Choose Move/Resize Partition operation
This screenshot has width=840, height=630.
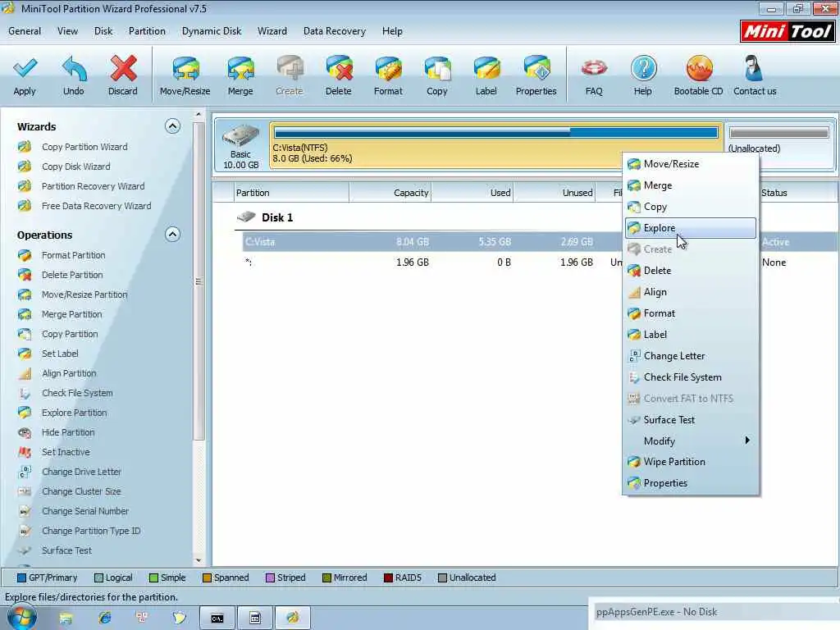[84, 294]
